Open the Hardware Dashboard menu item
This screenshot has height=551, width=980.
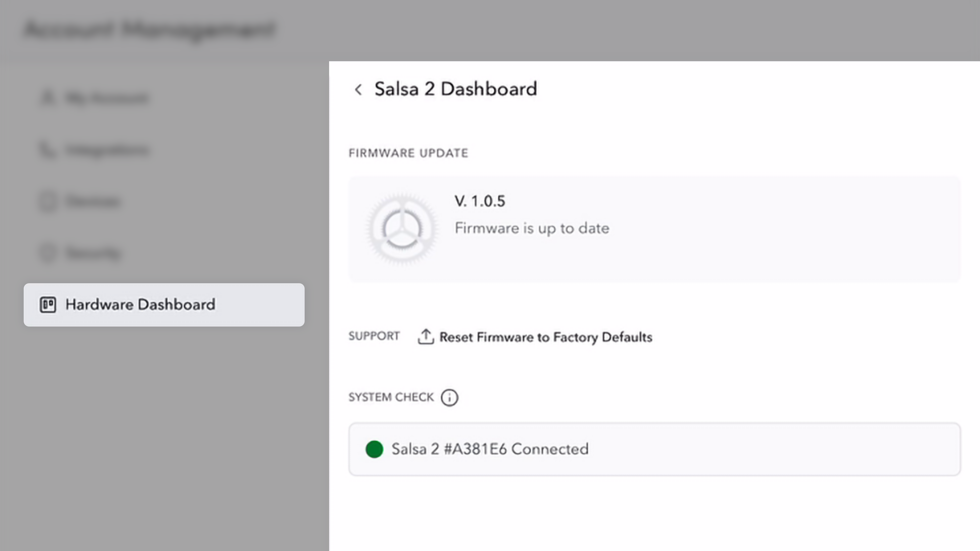coord(164,305)
